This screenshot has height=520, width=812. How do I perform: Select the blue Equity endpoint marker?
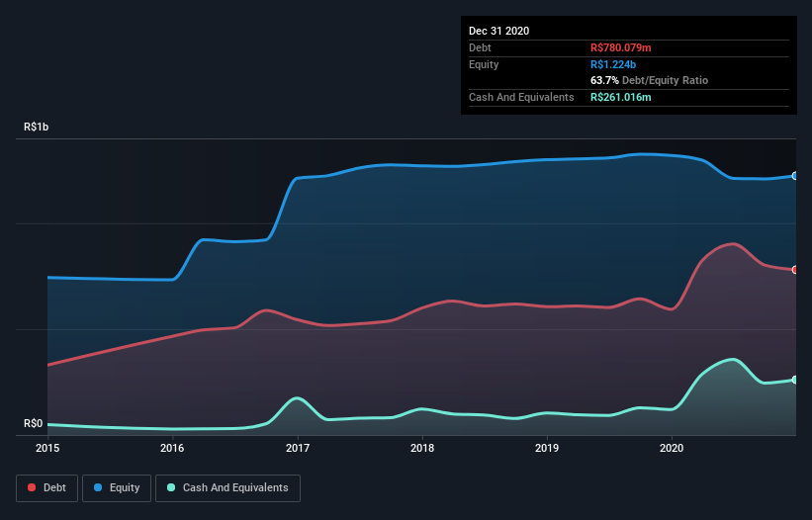(795, 176)
